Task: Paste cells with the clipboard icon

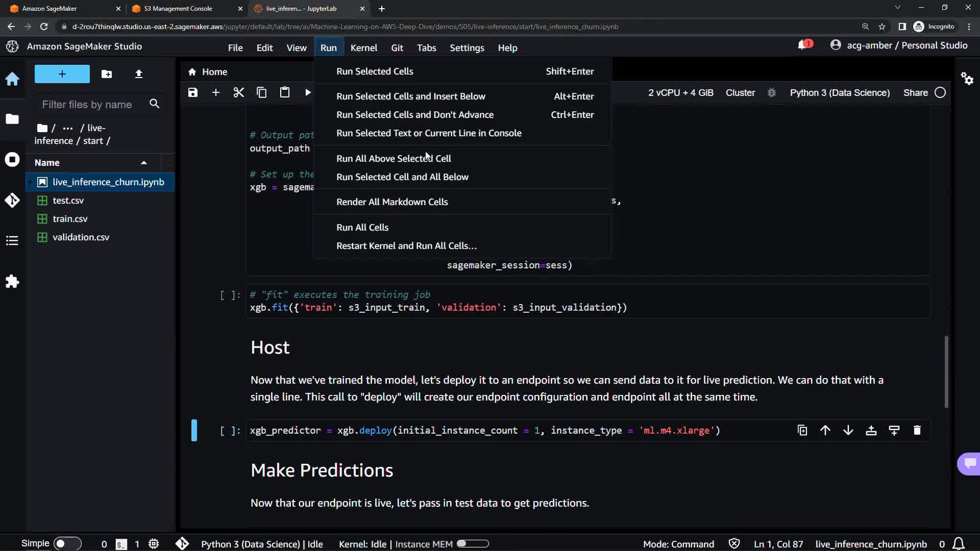Action: point(284,92)
